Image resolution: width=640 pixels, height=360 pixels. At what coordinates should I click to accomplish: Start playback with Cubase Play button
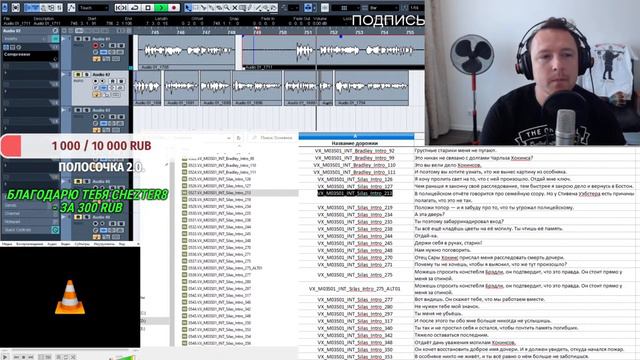tap(161, 8)
